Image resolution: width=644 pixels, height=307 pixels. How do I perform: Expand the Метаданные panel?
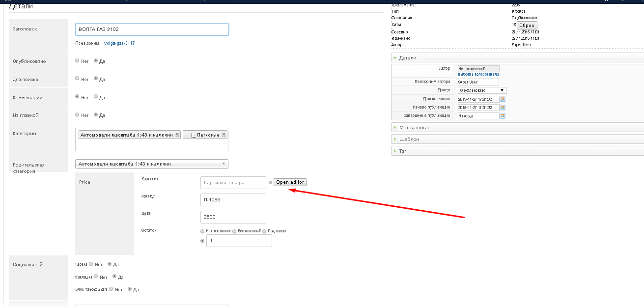pos(415,128)
